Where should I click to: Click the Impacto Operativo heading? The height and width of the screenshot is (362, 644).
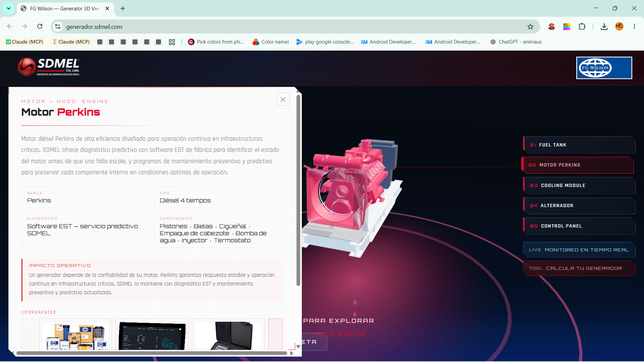[x=60, y=265]
